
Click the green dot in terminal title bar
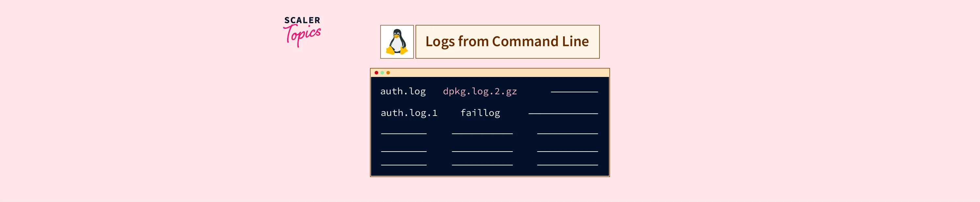pyautogui.click(x=382, y=72)
